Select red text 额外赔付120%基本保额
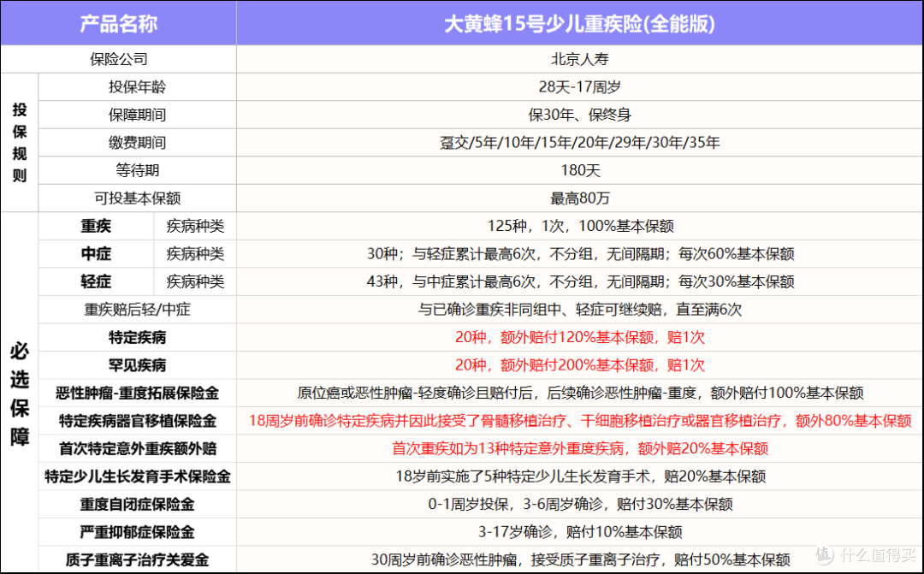Image resolution: width=924 pixels, height=574 pixels. [577, 337]
